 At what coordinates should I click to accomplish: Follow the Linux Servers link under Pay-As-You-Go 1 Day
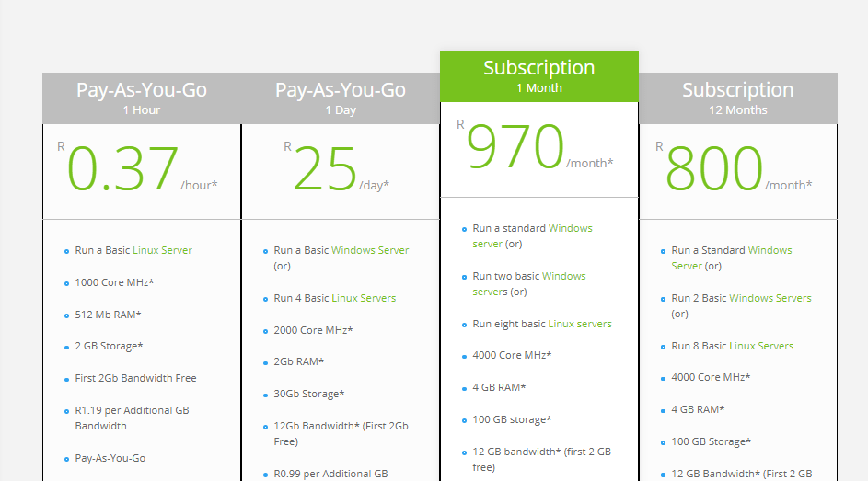pyautogui.click(x=363, y=298)
